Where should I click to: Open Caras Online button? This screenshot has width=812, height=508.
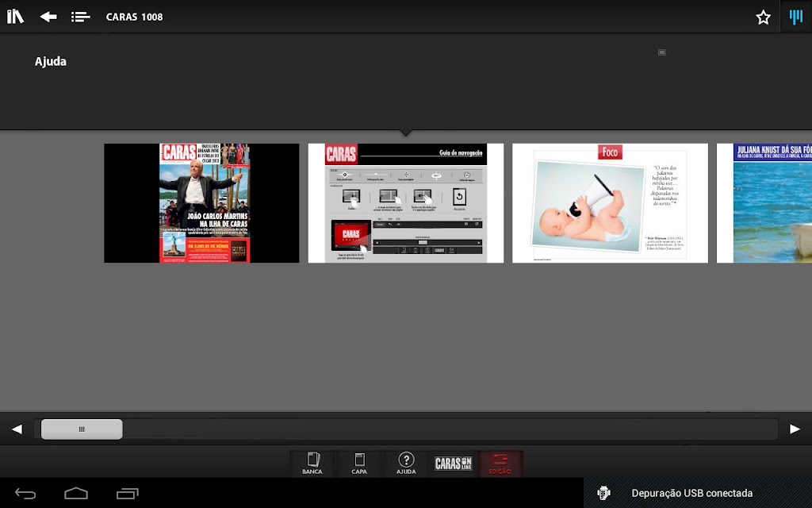pos(453,464)
